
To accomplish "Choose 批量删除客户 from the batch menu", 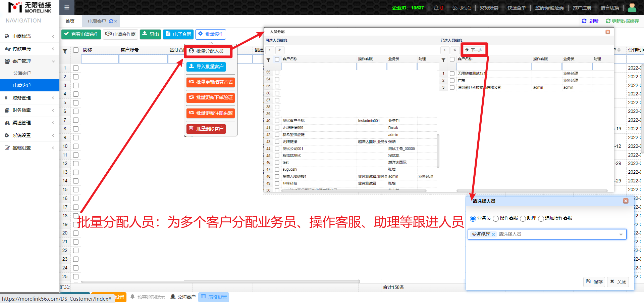I will (x=206, y=129).
